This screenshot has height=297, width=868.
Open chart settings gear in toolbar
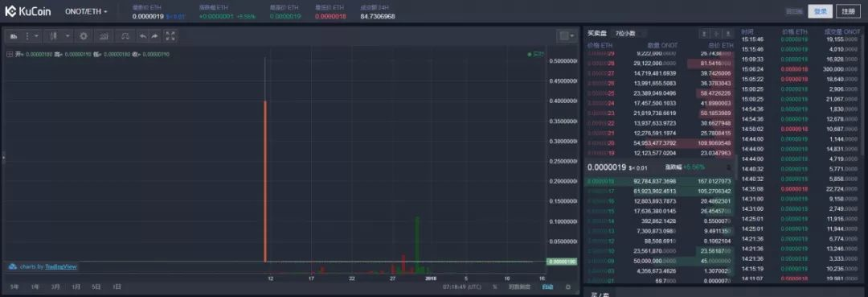point(84,36)
